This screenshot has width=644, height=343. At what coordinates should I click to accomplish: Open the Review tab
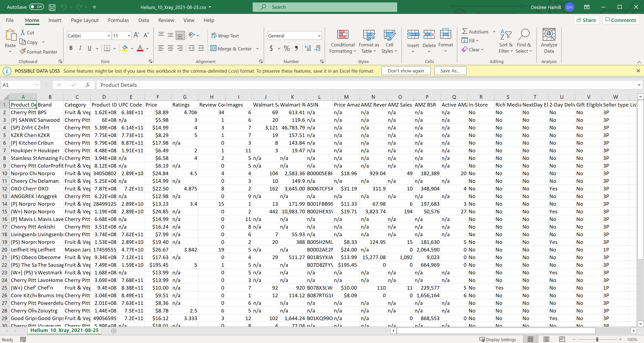pyautogui.click(x=166, y=20)
